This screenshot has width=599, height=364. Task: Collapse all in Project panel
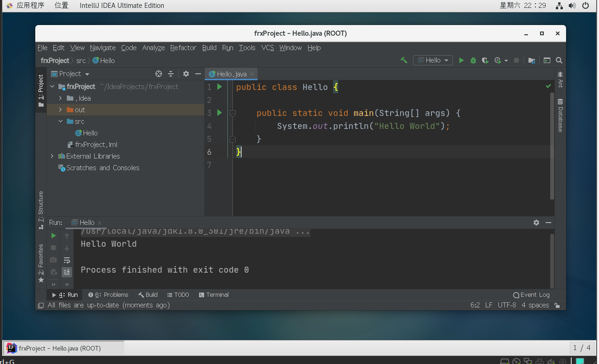click(x=171, y=74)
